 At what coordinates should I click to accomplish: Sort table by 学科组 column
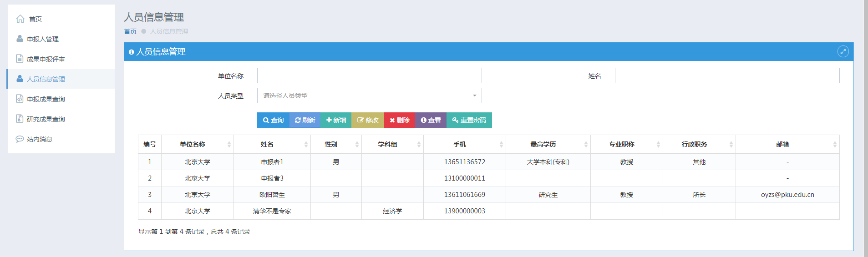click(x=392, y=144)
